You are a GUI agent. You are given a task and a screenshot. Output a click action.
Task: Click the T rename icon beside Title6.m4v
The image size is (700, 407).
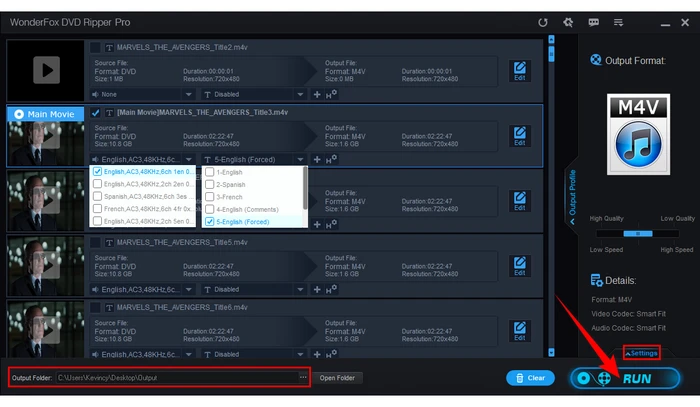click(x=109, y=307)
